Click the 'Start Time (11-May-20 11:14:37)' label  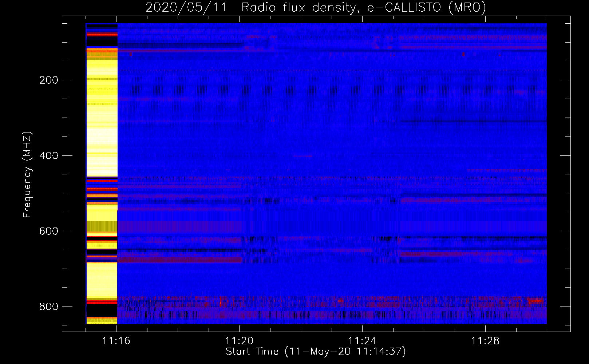pos(316,352)
